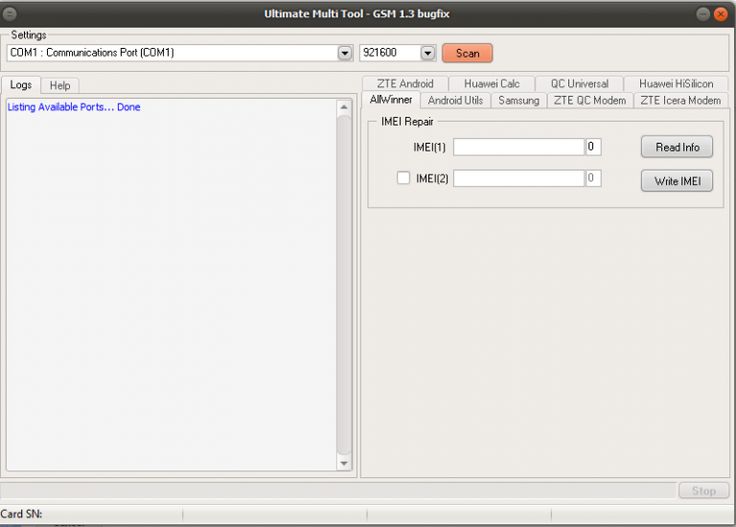Click the Card SN status bar label
The height and width of the screenshot is (527, 736).
coord(21,514)
